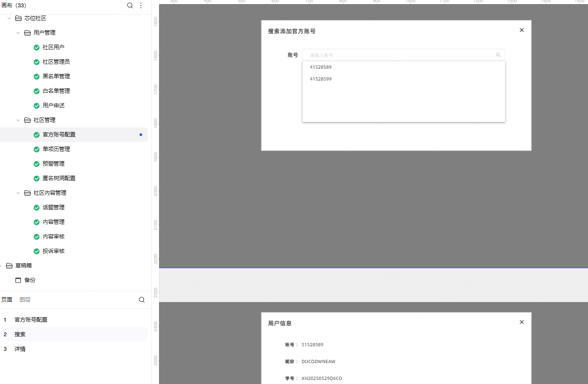The image size is (588, 384).
Task: Click the folder icon beside 草稿箱
Action: pos(9,266)
